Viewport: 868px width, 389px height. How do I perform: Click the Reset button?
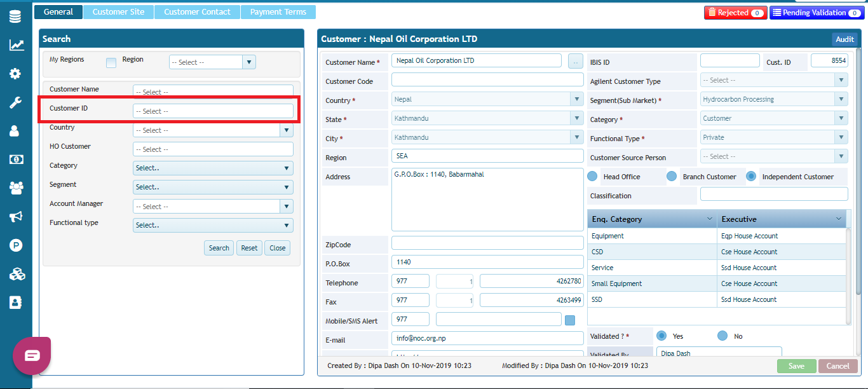pyautogui.click(x=250, y=248)
